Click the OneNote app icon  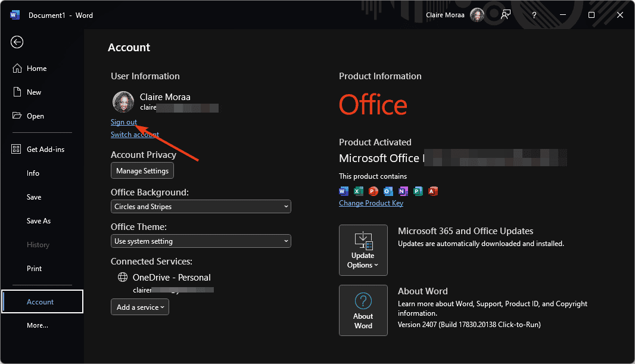click(403, 191)
